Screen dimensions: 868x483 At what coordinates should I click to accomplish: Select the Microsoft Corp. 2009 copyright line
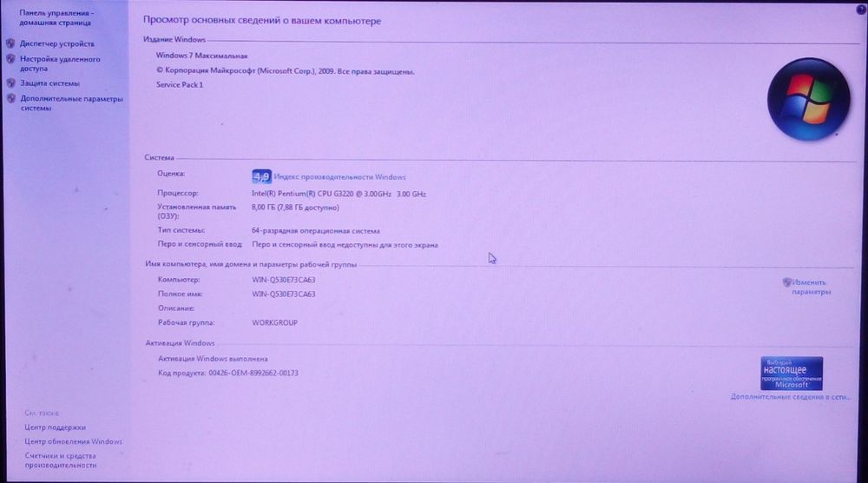click(285, 71)
